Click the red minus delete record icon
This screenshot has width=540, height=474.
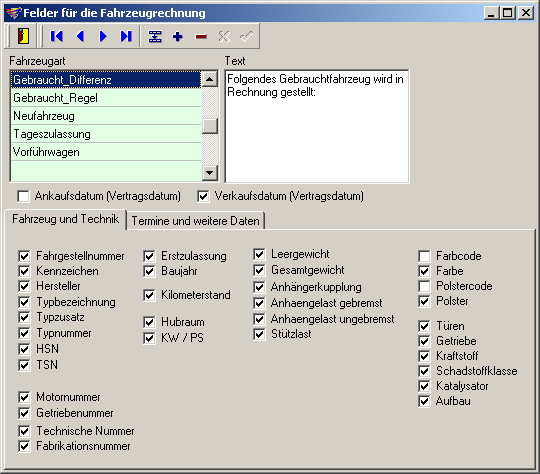point(201,36)
